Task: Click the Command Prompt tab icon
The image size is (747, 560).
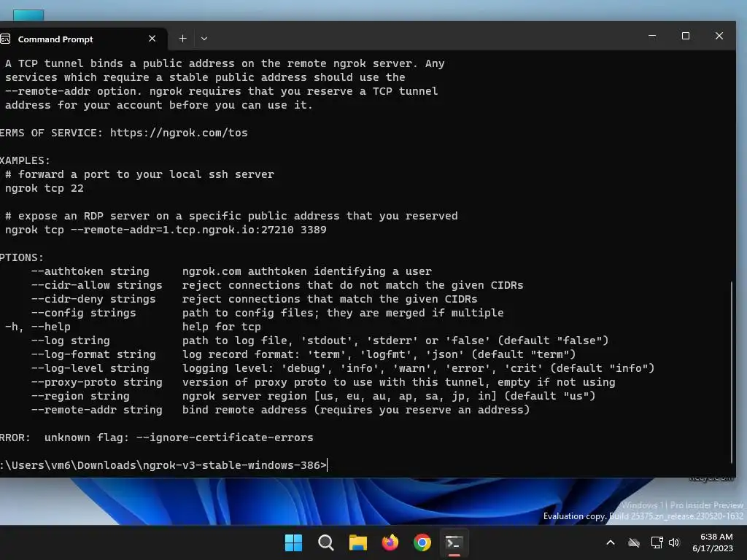Action: click(5, 39)
